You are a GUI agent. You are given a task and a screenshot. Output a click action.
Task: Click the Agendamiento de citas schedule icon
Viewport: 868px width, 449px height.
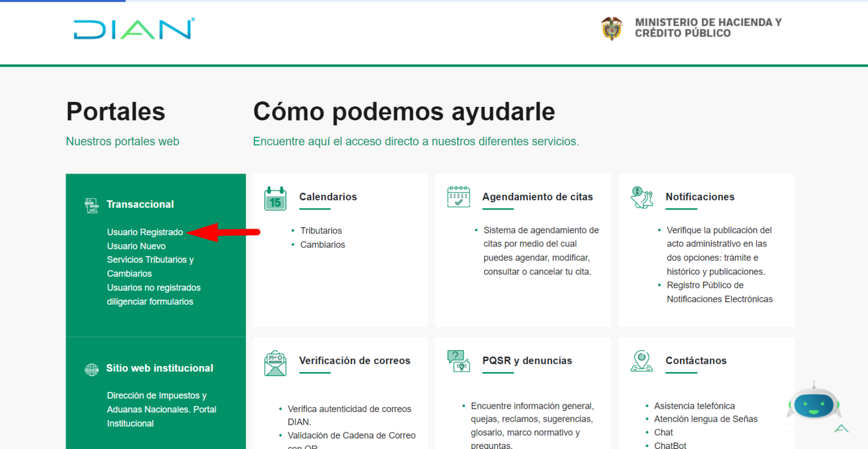[x=458, y=197]
